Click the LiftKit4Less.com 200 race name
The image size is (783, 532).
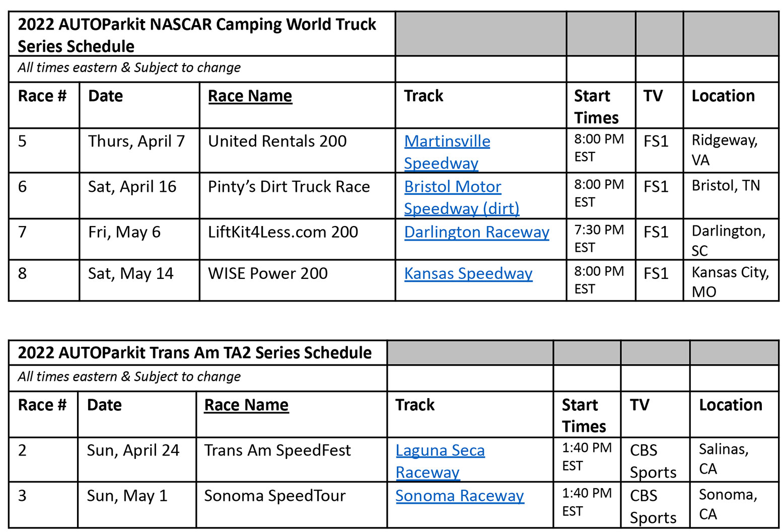(x=282, y=232)
